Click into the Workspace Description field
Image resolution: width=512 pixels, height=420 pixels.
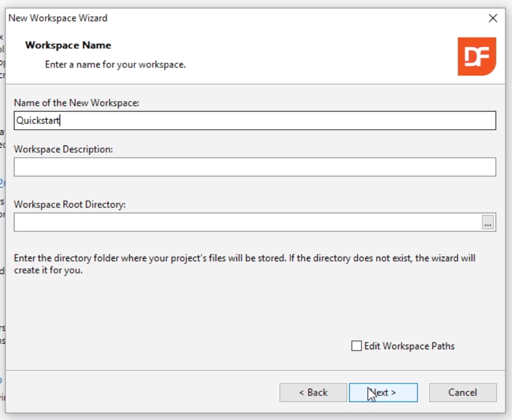pos(254,167)
